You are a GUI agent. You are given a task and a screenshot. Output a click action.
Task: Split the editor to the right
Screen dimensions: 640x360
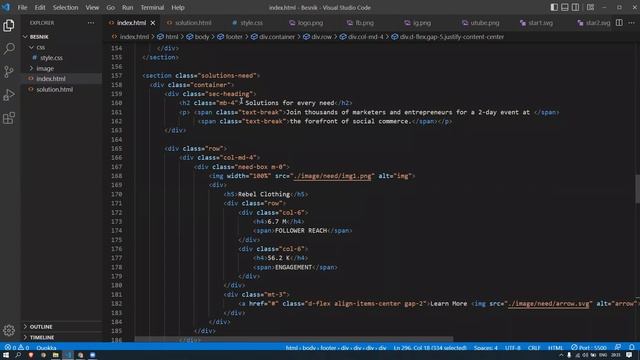click(x=619, y=23)
